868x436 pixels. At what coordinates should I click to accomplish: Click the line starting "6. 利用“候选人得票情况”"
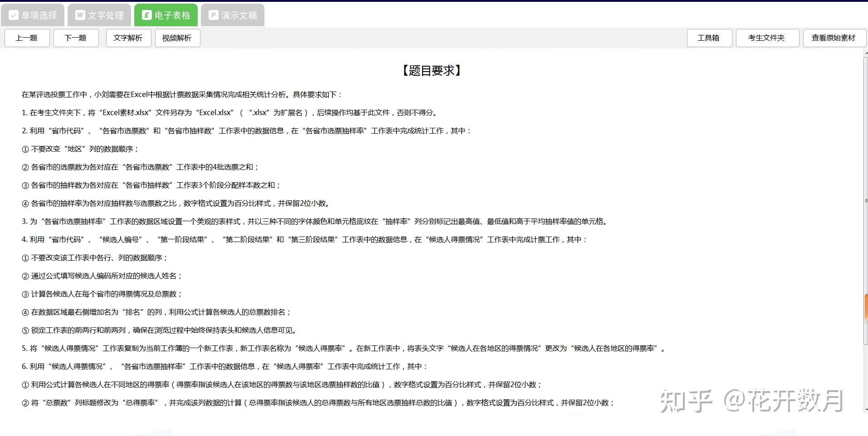tap(225, 367)
